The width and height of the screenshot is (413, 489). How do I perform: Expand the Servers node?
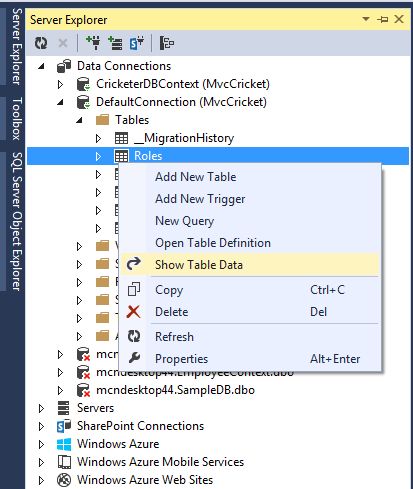point(41,408)
